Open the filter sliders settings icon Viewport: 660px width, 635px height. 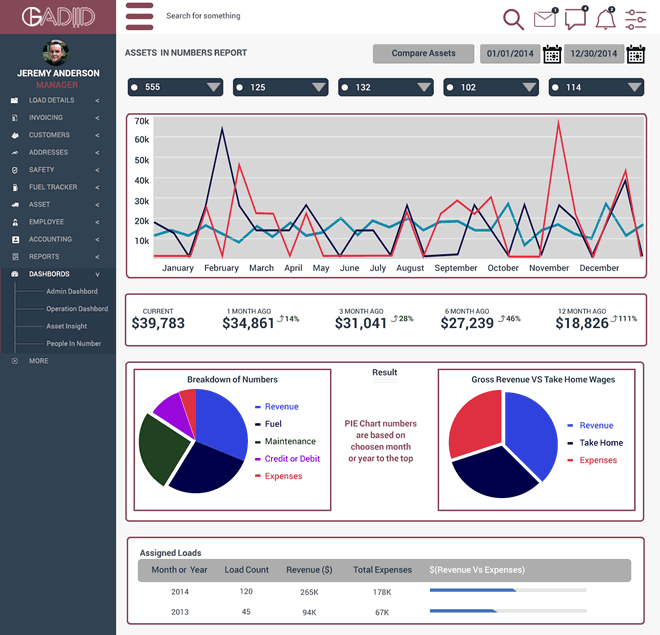(x=636, y=18)
